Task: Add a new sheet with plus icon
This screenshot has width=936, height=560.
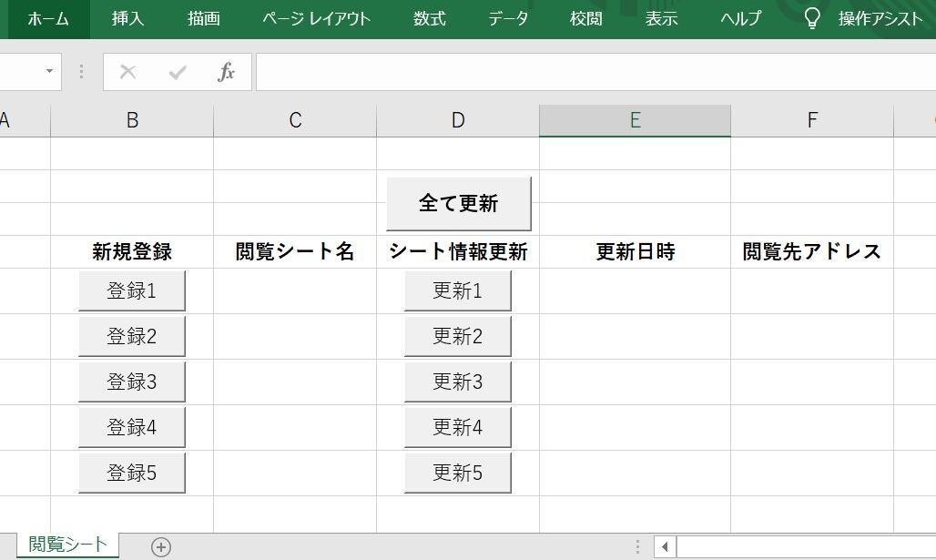Action: pyautogui.click(x=161, y=547)
